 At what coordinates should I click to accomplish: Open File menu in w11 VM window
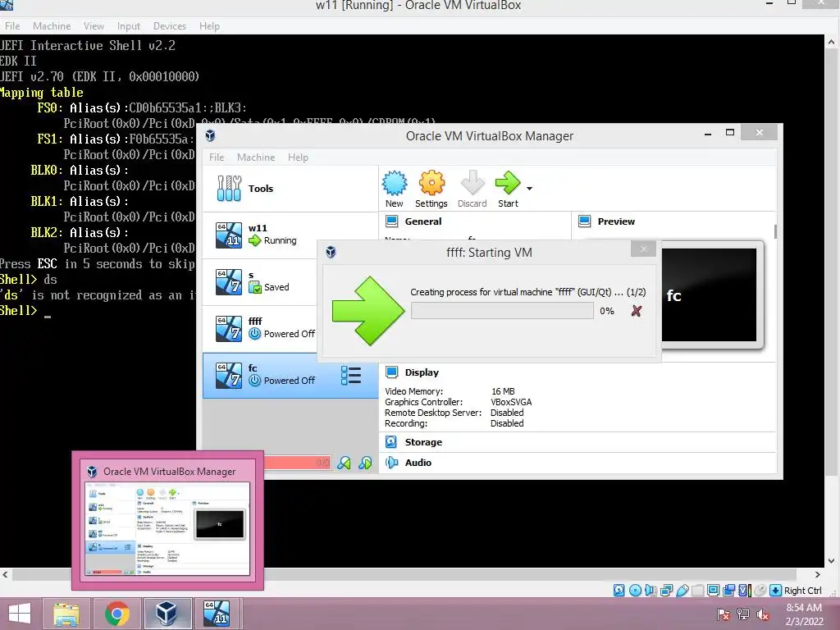pyautogui.click(x=12, y=25)
